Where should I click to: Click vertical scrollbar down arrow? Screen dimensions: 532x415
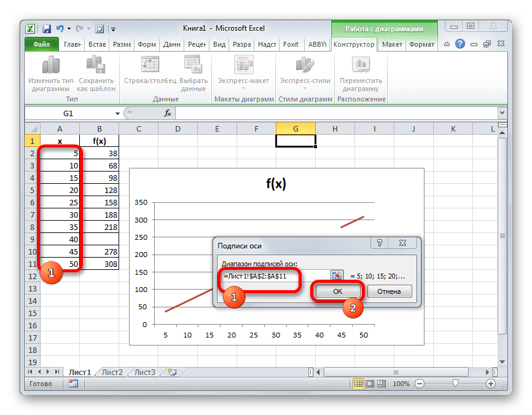[x=503, y=362]
